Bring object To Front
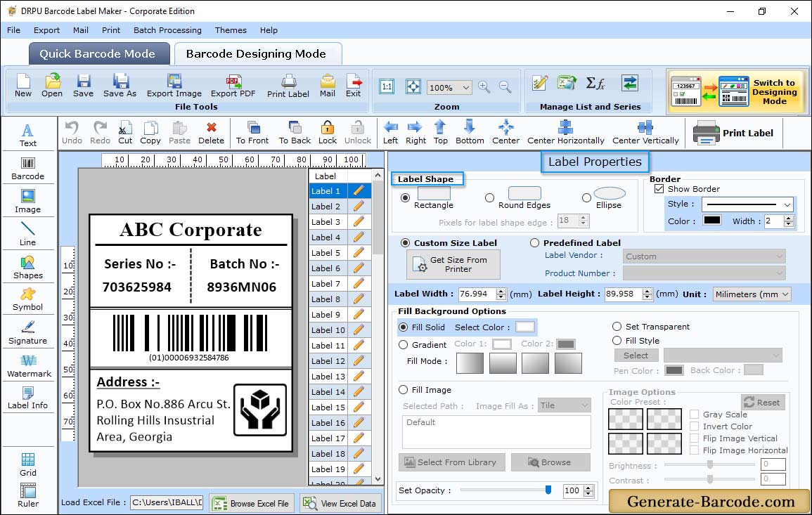 pyautogui.click(x=252, y=133)
